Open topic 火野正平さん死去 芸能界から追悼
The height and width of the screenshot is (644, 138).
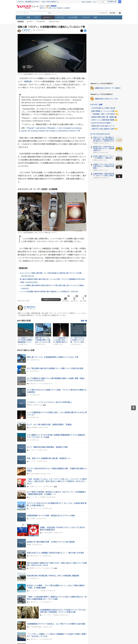[103, 129]
